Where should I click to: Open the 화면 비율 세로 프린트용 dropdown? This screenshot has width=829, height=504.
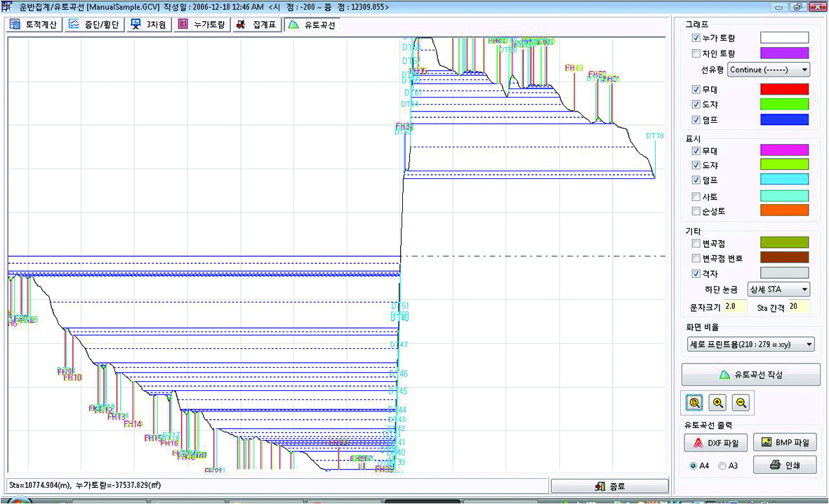750,345
